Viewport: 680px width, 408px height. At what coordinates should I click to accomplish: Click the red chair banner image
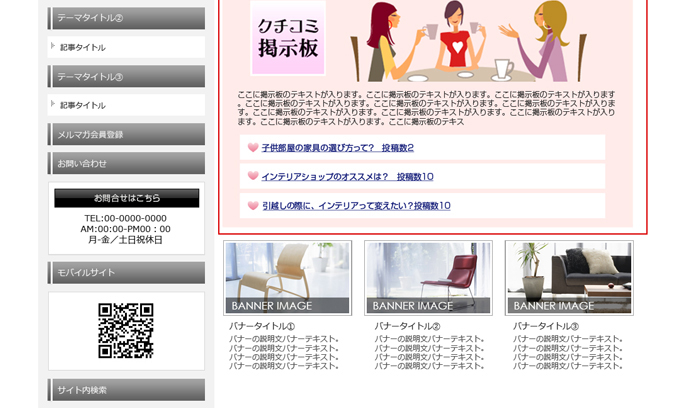[428, 278]
